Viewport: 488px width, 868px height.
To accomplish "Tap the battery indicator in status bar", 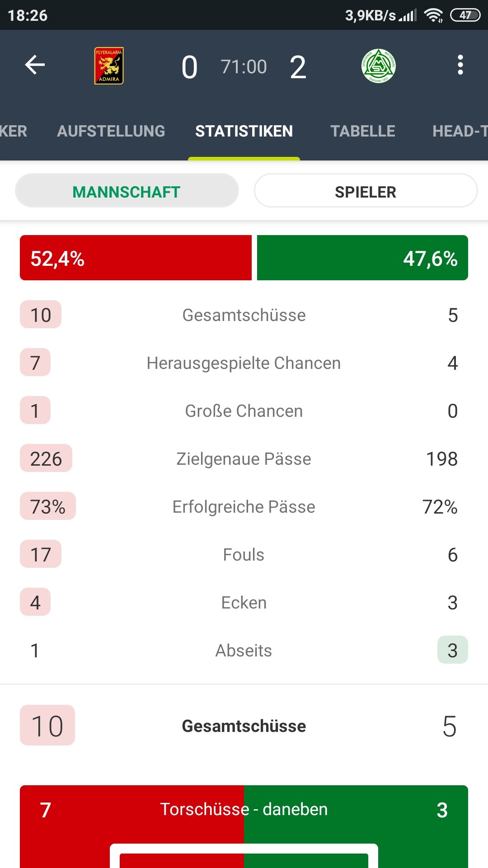I will 465,15.
